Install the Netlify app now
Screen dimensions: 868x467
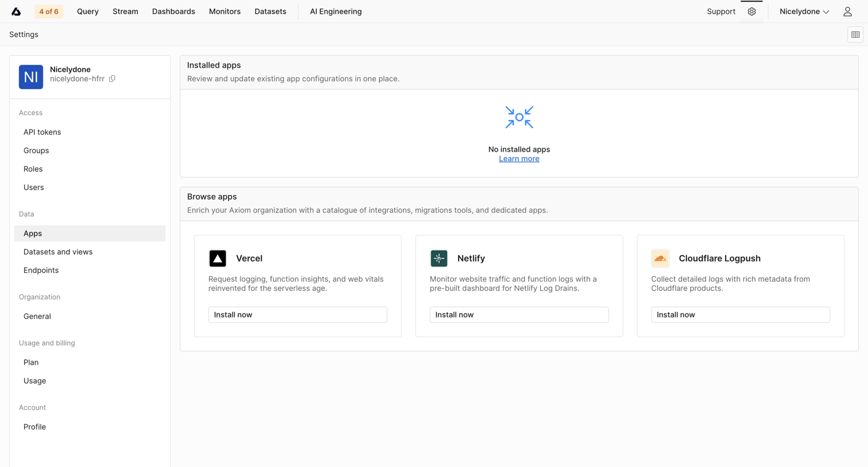pyautogui.click(x=519, y=314)
